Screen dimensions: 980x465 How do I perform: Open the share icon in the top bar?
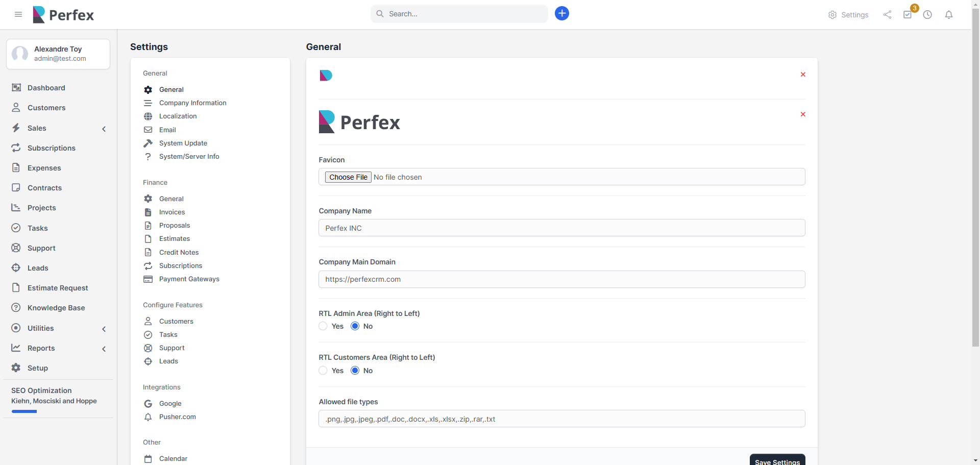tap(887, 15)
